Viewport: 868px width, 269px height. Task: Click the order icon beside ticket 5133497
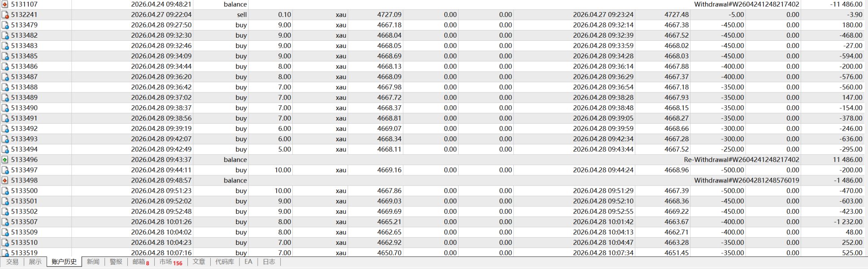[x=5, y=170]
